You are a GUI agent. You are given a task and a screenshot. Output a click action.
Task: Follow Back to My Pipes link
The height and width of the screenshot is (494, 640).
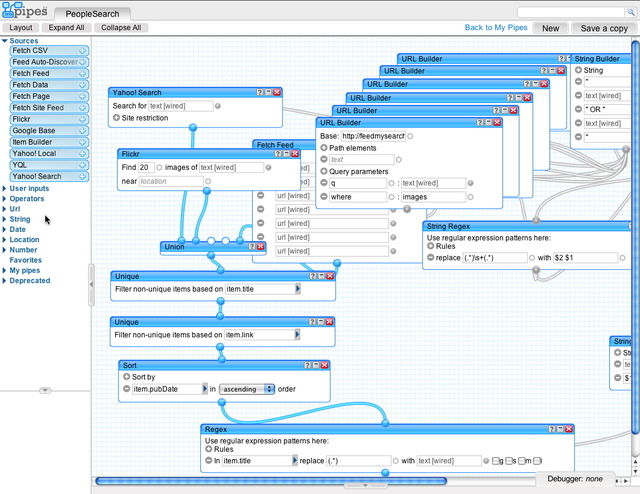496,27
